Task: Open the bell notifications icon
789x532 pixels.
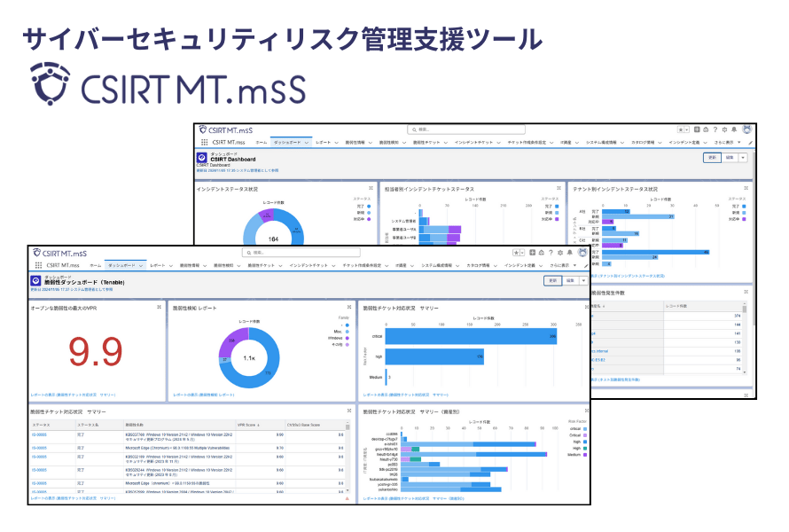Action: [x=569, y=253]
